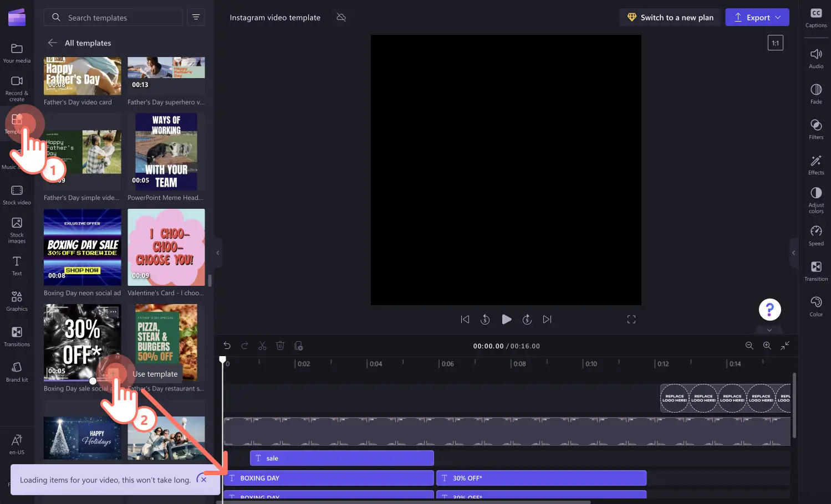831x504 pixels.
Task: Change the 1:1 aspect ratio
Action: pos(775,43)
